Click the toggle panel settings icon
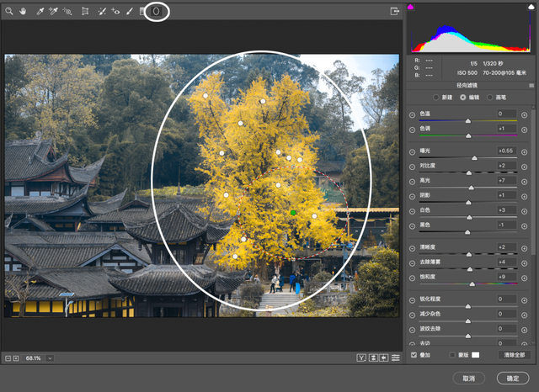Viewport: 539px width, 392px height. click(396, 358)
